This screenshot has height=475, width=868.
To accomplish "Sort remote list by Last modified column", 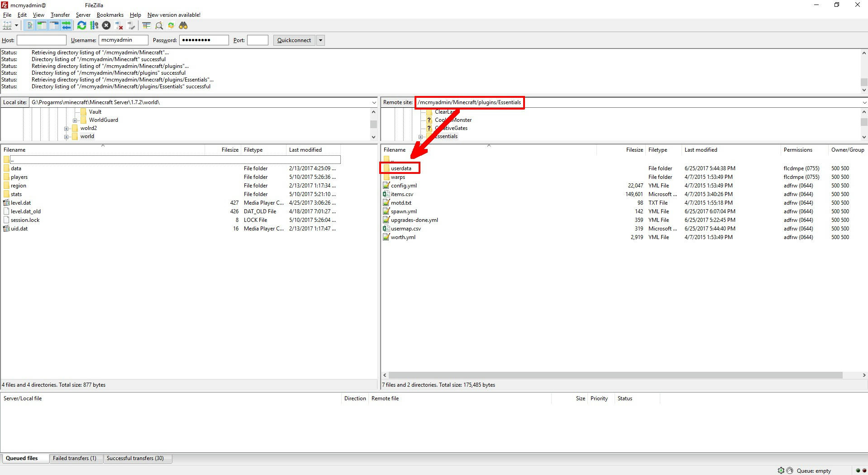I will pyautogui.click(x=731, y=150).
